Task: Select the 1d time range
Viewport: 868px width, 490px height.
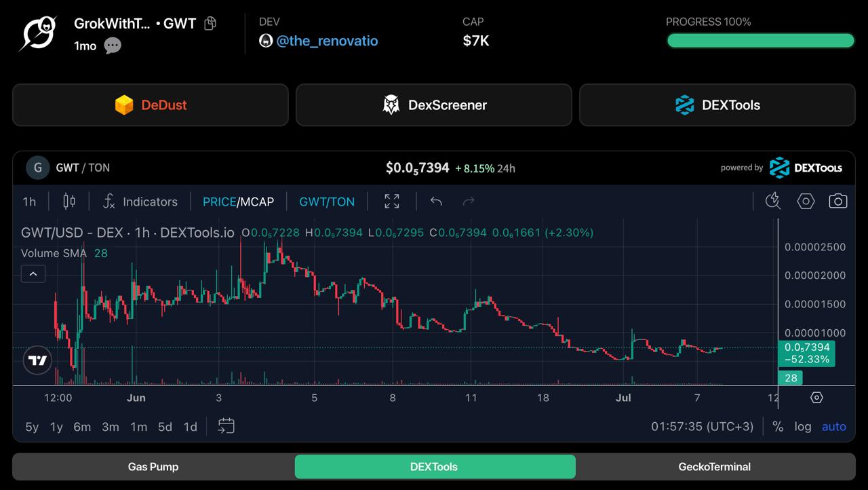Action: [x=191, y=427]
